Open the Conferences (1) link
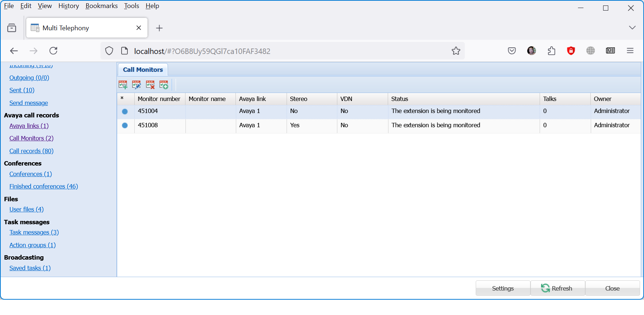The image size is (644, 315). pyautogui.click(x=31, y=174)
